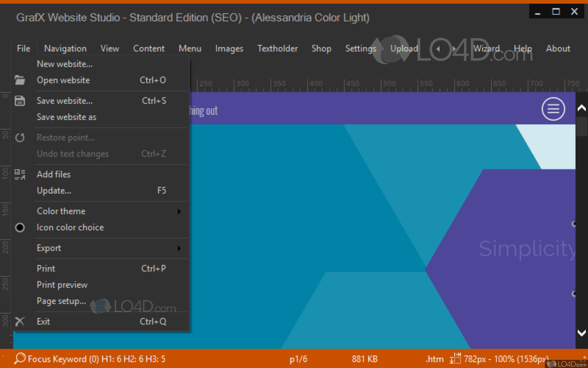Image resolution: width=588 pixels, height=368 pixels.
Task: Click the Update... F5 entry
Action: pyautogui.click(x=54, y=190)
